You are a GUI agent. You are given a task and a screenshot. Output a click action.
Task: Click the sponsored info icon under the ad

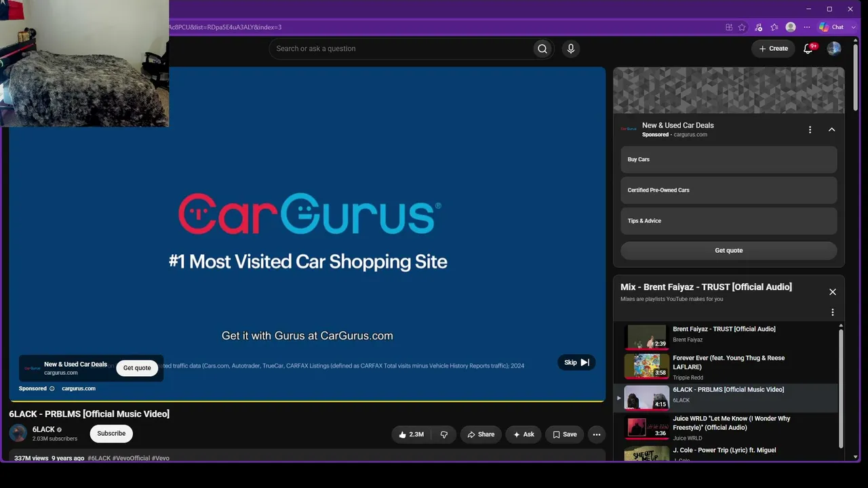(52, 389)
